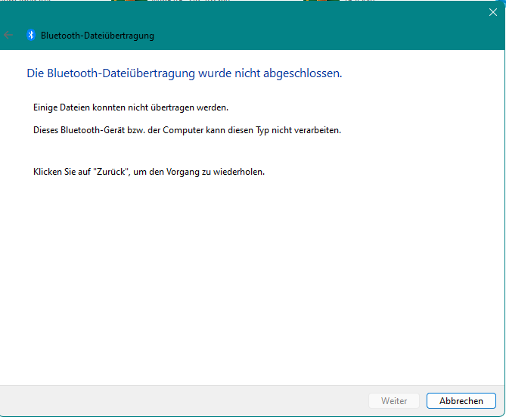Click the 'Klicken Sie auf Zurück' instruction line

click(148, 171)
